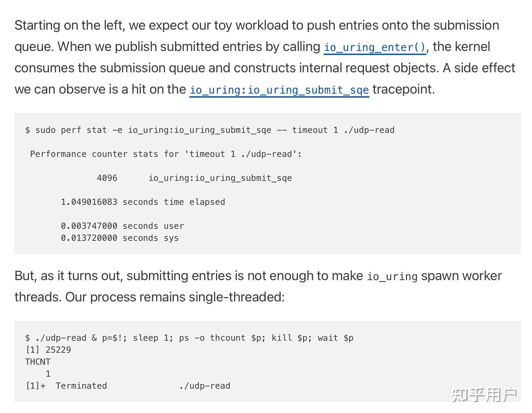Click the 'Performance counter stats' output line
532x413 pixels.
tap(166, 154)
